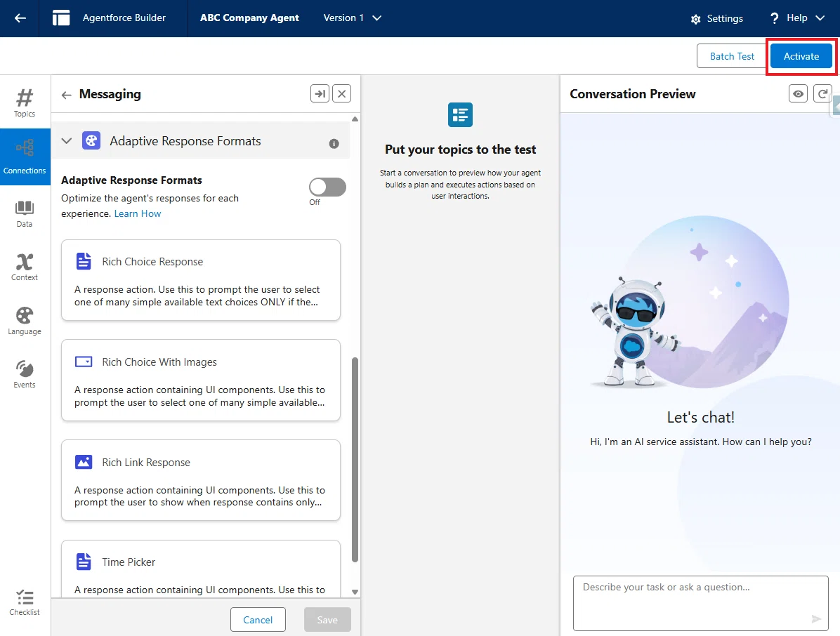Open the Checklist sidebar item
The height and width of the screenshot is (636, 840).
(25, 603)
